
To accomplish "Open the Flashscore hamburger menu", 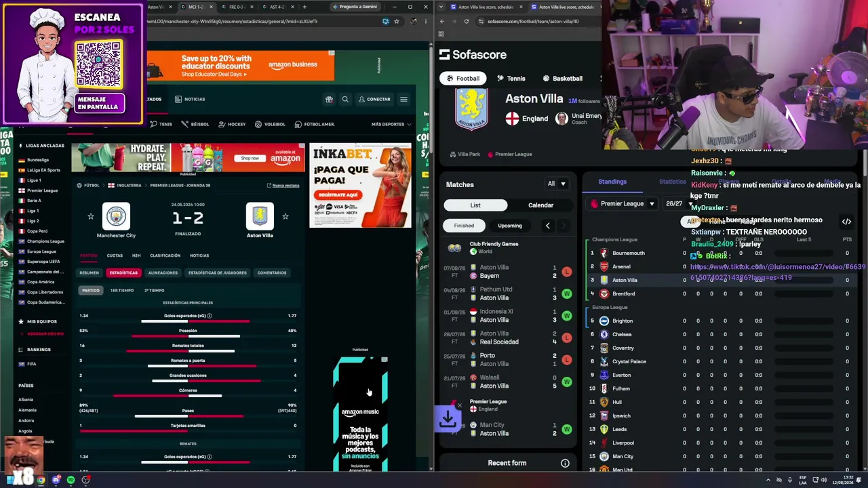I will [403, 99].
